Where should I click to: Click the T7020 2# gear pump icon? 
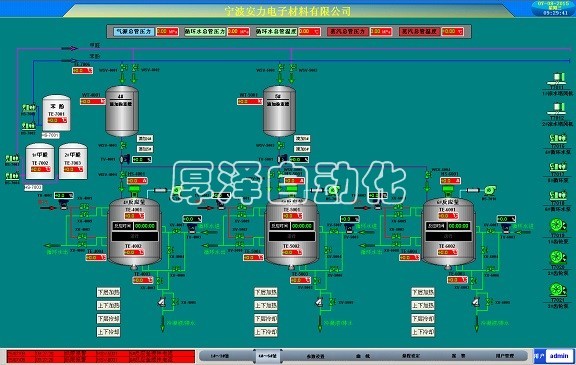558,257
